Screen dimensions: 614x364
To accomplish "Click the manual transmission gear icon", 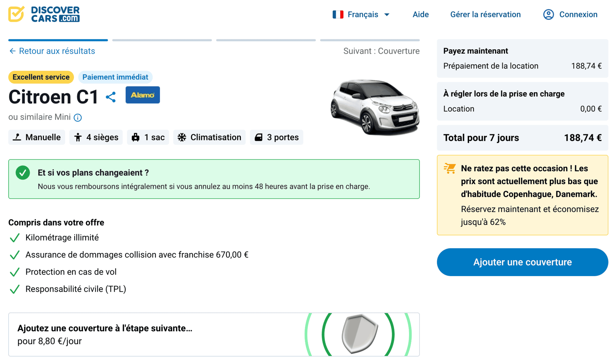I will pyautogui.click(x=17, y=137).
